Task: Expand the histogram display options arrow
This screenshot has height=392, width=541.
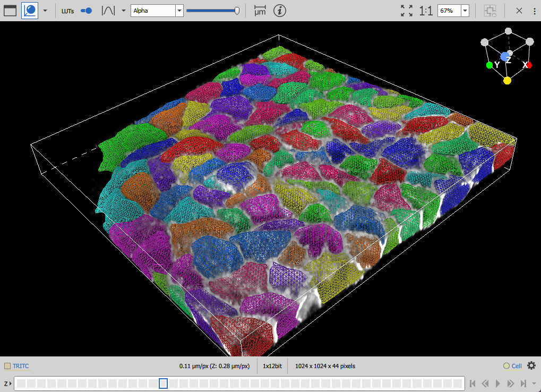Action: point(123,10)
